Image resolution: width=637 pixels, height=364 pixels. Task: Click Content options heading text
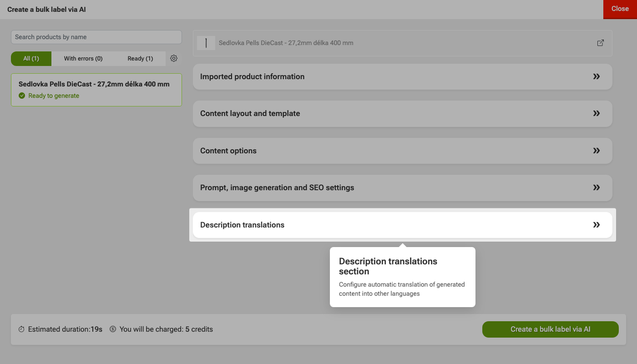[x=228, y=151]
